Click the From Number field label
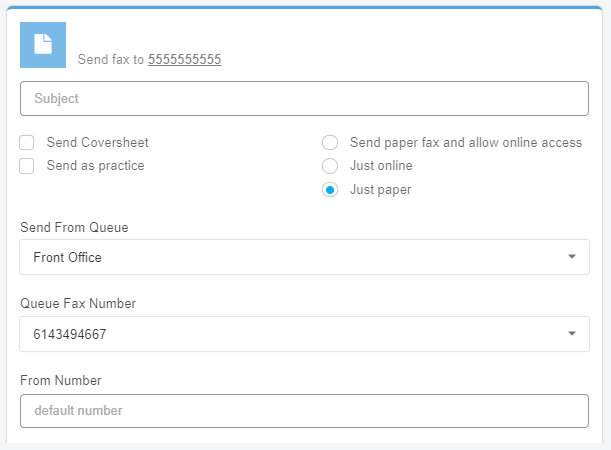 (x=61, y=381)
